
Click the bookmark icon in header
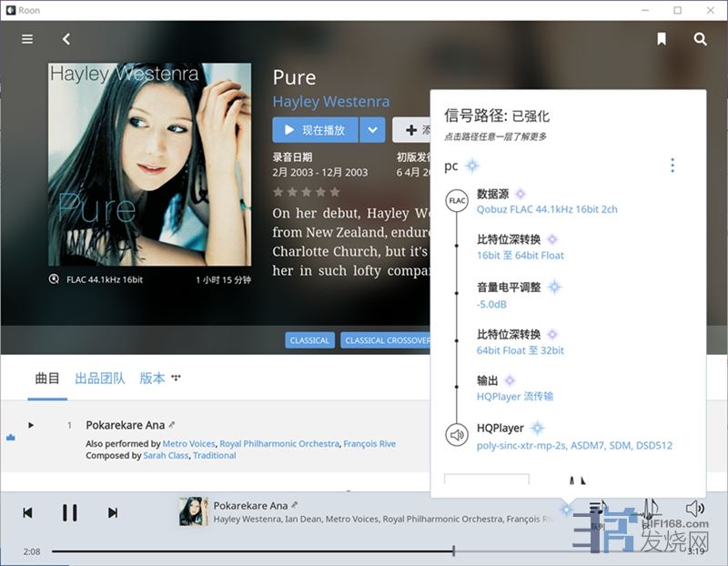(662, 39)
